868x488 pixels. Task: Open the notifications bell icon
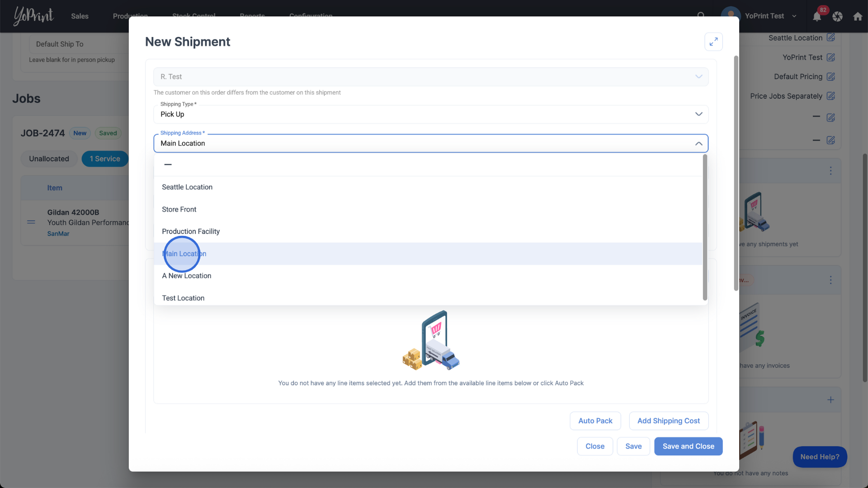pyautogui.click(x=817, y=17)
